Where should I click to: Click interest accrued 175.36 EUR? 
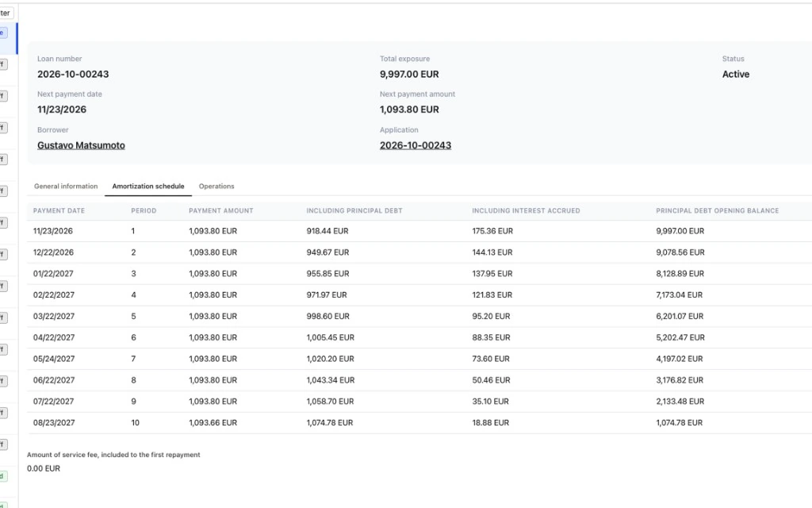[492, 231]
